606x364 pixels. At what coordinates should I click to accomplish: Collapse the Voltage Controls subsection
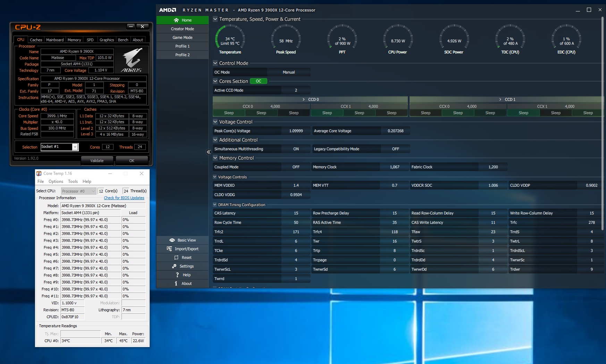215,177
